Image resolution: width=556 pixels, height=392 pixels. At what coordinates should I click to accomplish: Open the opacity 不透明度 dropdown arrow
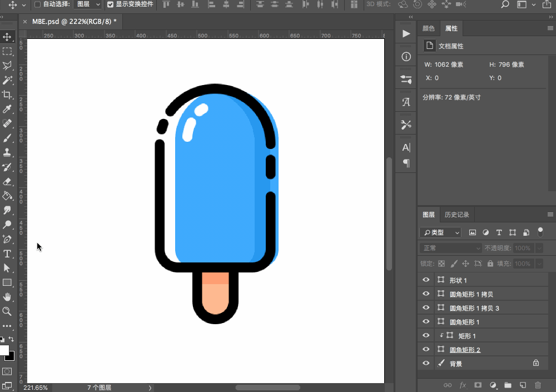[x=539, y=248]
